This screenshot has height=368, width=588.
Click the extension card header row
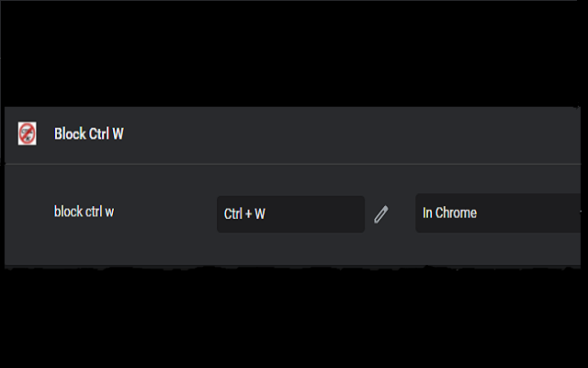pyautogui.click(x=292, y=135)
